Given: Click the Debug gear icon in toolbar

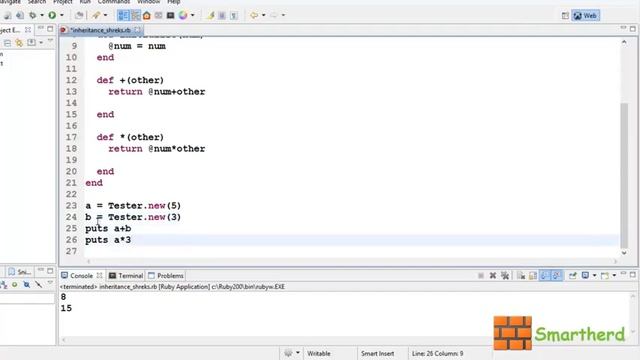Looking at the screenshot, I should (x=32, y=16).
